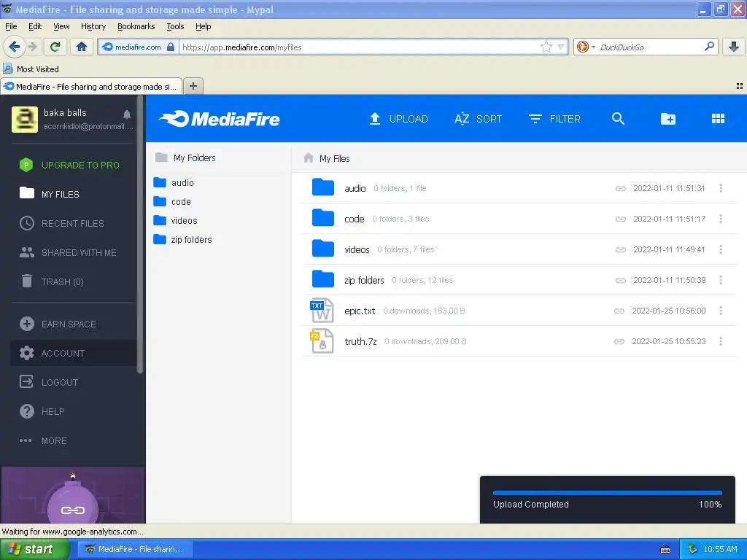Open the URL history dropdown arrow
747x560 pixels.
pos(561,47)
